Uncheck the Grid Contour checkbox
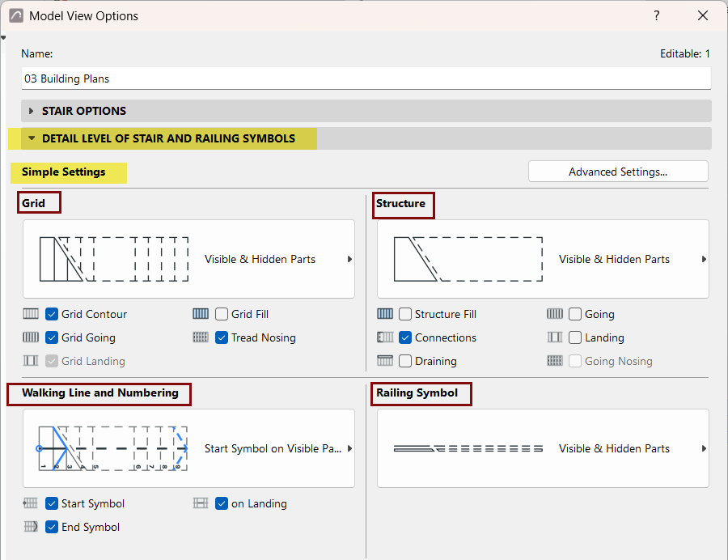This screenshot has height=560, width=728. [x=52, y=314]
